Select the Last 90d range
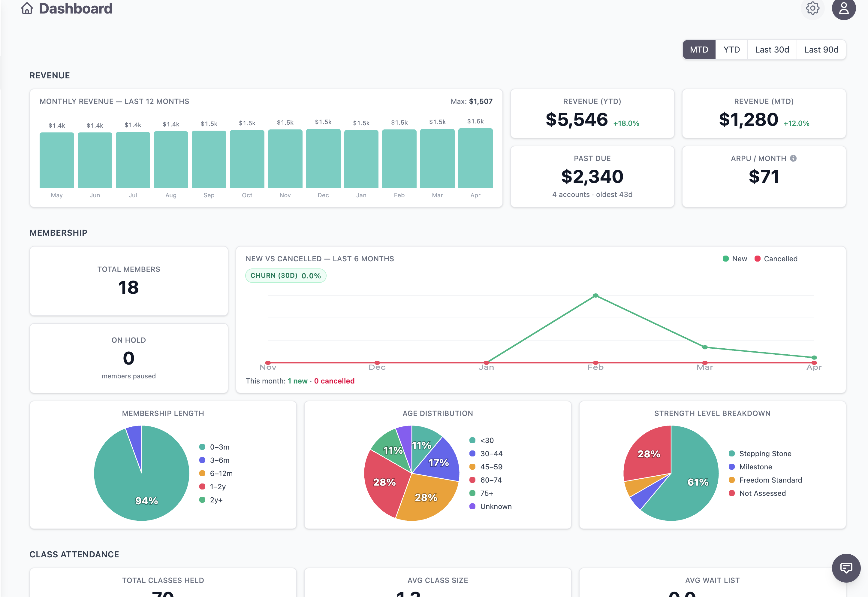The height and width of the screenshot is (597, 868). [x=821, y=49]
